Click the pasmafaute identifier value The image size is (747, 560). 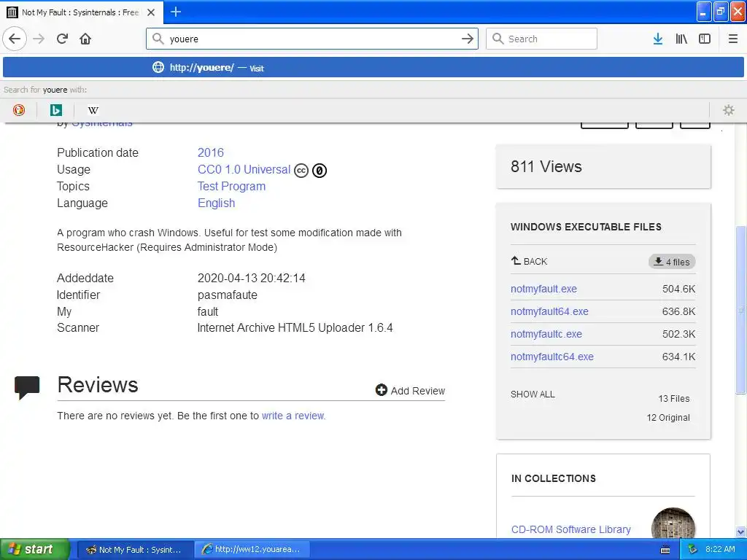228,295
